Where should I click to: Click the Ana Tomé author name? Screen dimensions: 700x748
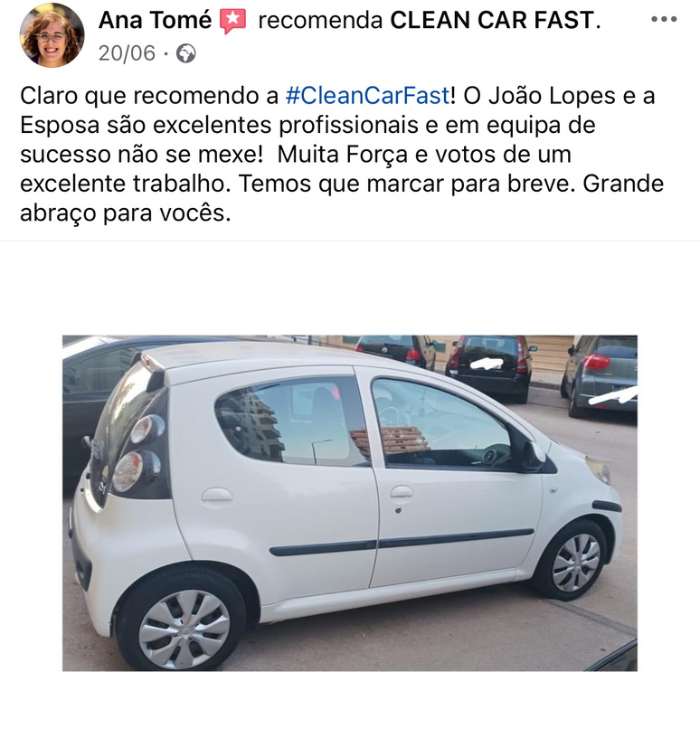point(155,20)
